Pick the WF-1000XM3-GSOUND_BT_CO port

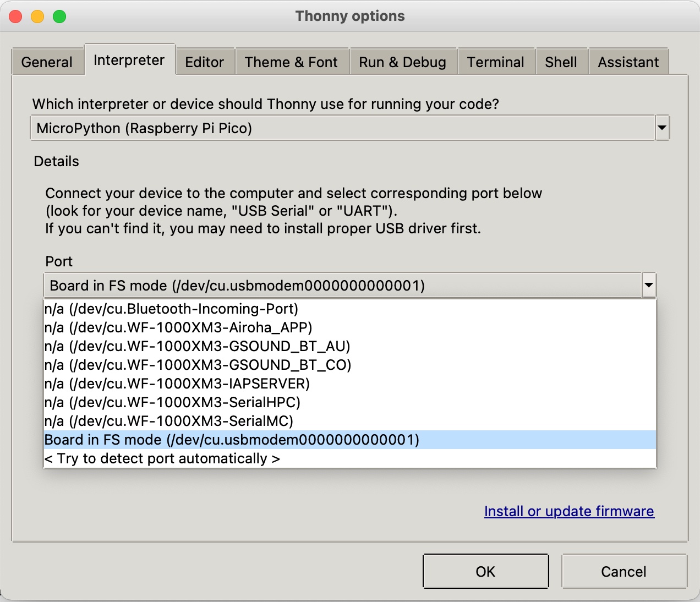click(x=350, y=365)
